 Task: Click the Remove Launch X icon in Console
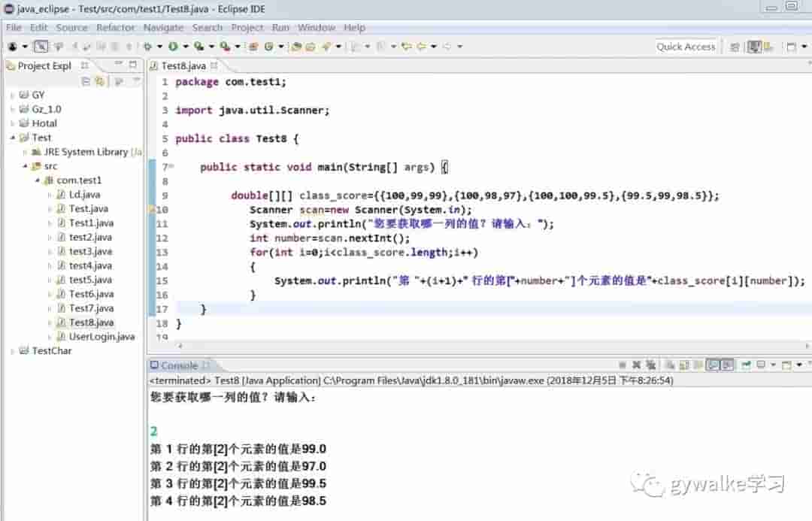coord(637,365)
